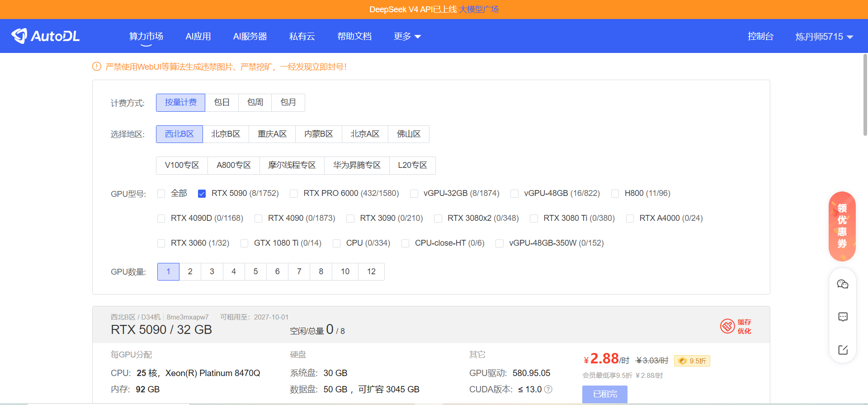Check the CPU-close-HT checkbox
The width and height of the screenshot is (868, 405).
406,243
